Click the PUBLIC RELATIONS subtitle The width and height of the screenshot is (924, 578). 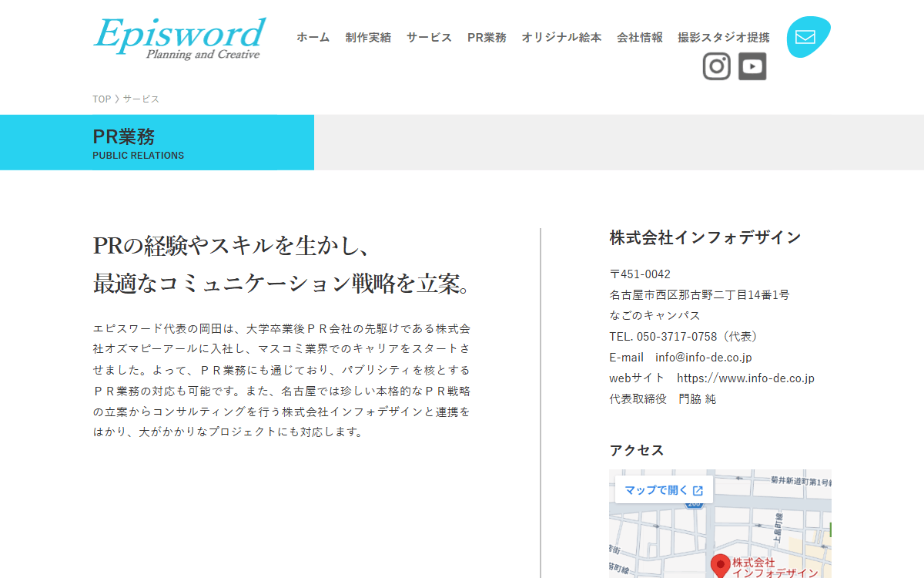point(139,156)
